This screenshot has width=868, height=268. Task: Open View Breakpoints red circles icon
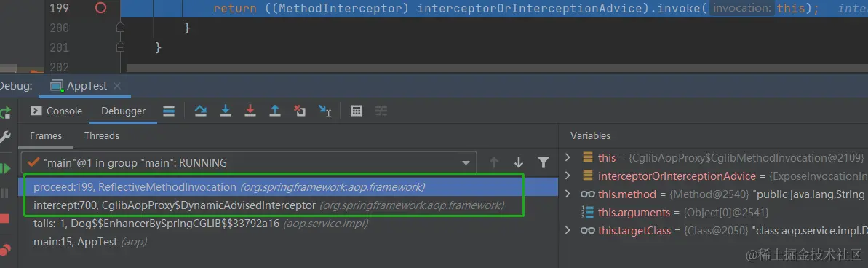(x=5, y=251)
